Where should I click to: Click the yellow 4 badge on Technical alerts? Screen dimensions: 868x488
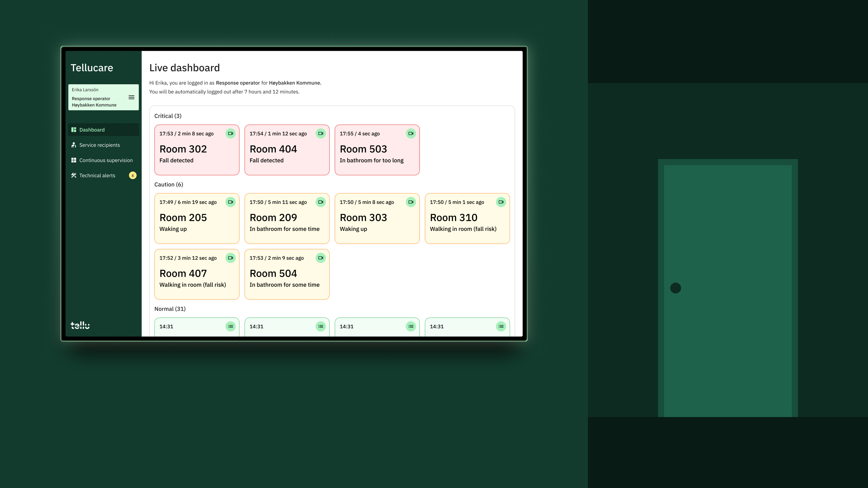tap(133, 176)
